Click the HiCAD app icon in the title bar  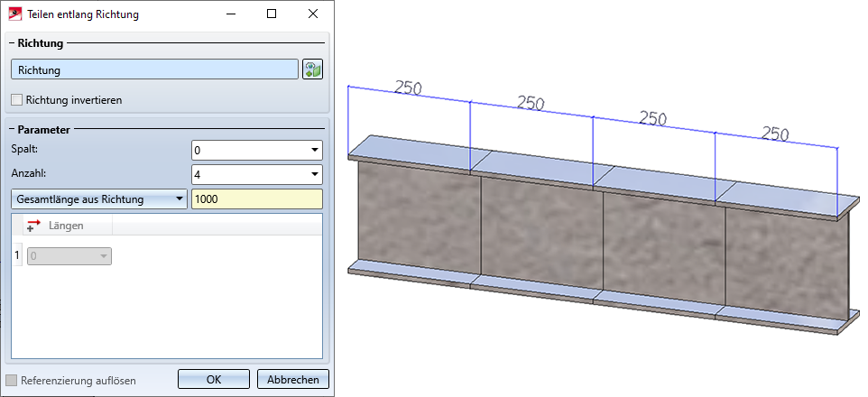tap(15, 14)
